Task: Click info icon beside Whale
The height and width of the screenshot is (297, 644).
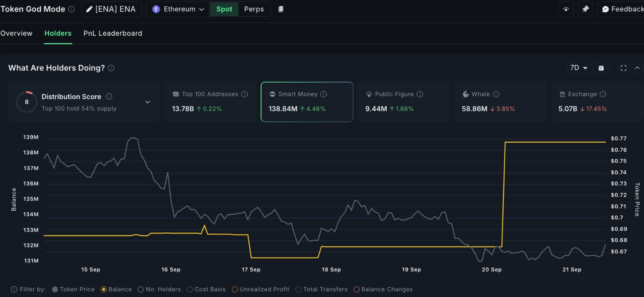Action: (496, 94)
